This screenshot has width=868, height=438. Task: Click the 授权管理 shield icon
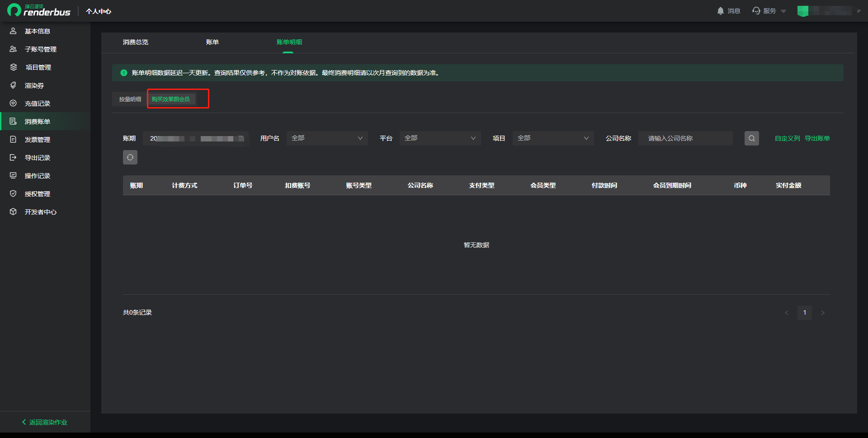[13, 193]
